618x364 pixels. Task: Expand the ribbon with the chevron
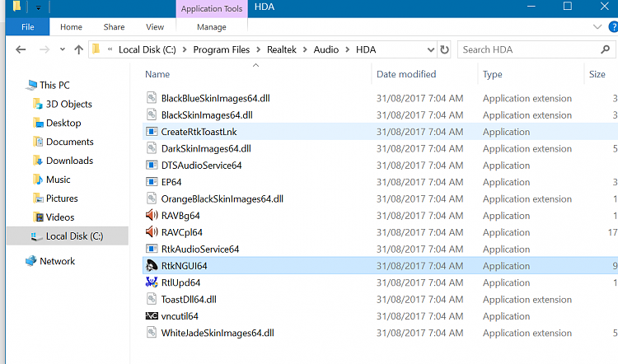point(597,27)
